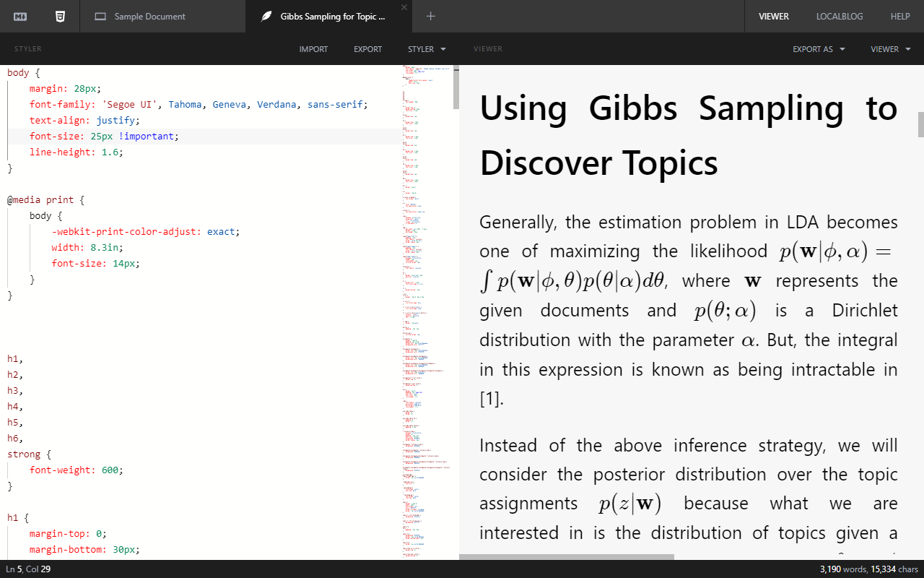Viewport: 924px width, 578px height.
Task: Select the Gibbs Sampling for Topic tab
Action: point(328,16)
